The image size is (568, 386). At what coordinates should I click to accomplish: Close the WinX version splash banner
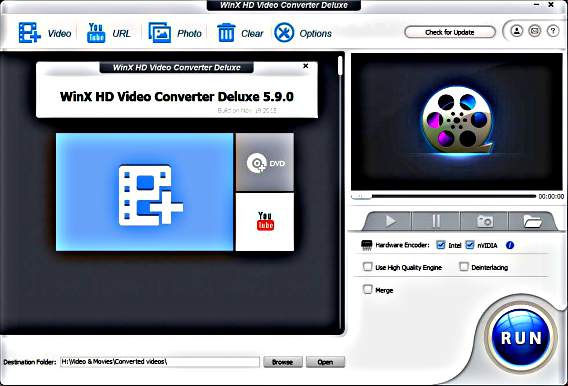pos(306,66)
